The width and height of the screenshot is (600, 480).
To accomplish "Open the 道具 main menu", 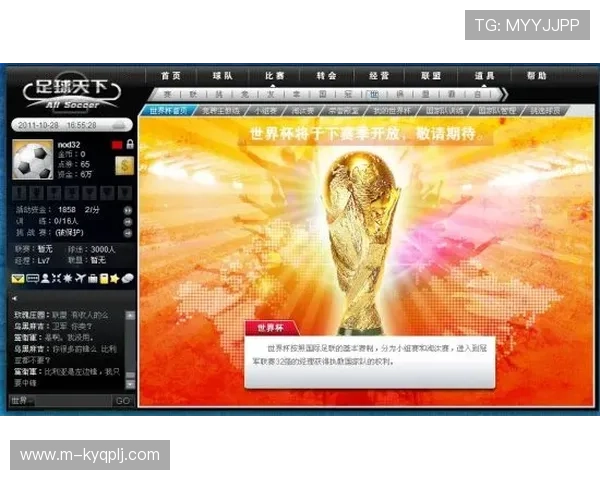I will [484, 76].
